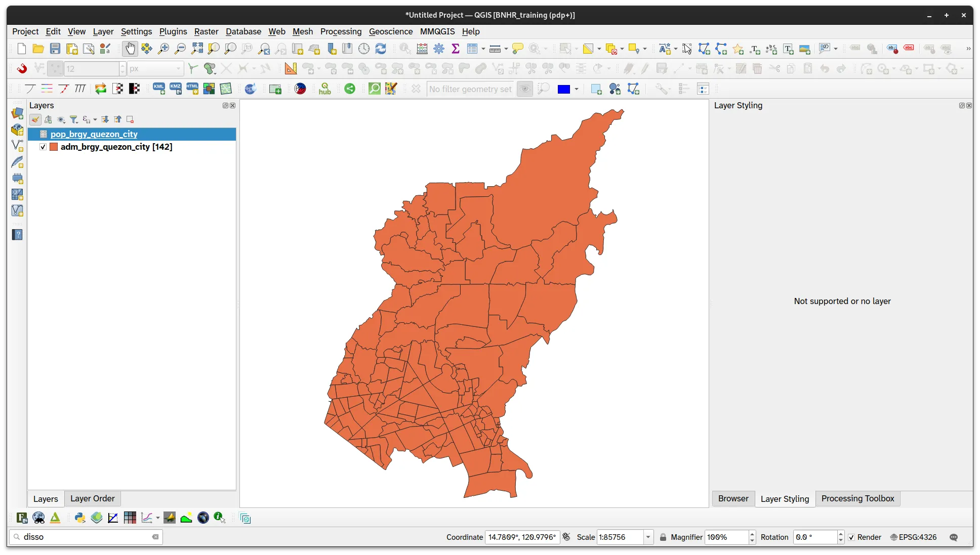Open the temporal controller clock tool

[x=364, y=49]
